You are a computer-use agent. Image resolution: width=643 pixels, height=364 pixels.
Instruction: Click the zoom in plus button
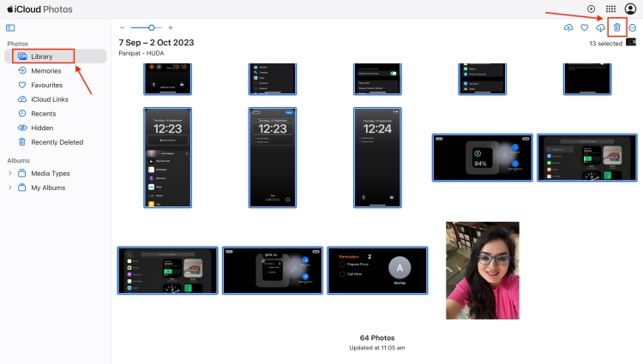pos(170,28)
